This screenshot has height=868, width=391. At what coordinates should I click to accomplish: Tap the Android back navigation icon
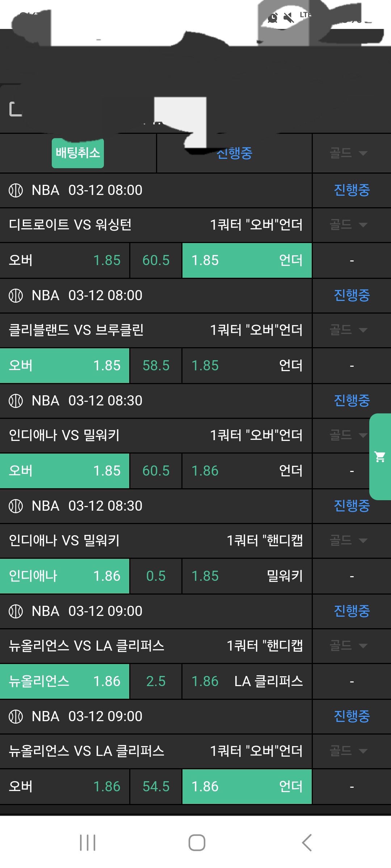tap(307, 843)
